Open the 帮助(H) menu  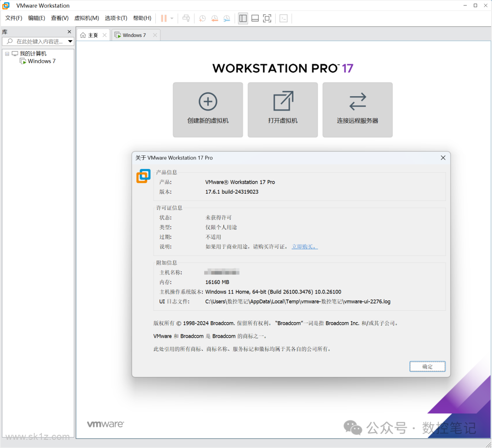pos(142,18)
